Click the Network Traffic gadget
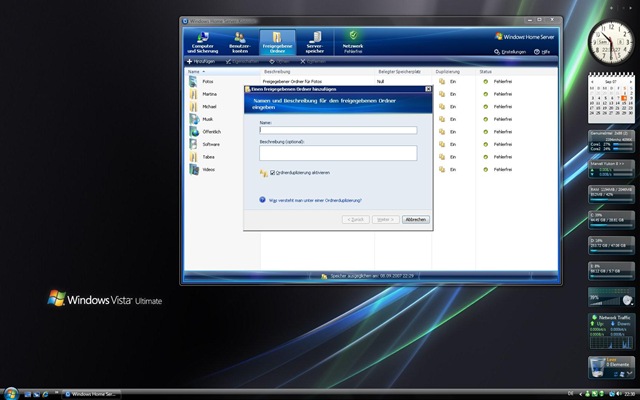The image size is (640, 400). [x=611, y=331]
